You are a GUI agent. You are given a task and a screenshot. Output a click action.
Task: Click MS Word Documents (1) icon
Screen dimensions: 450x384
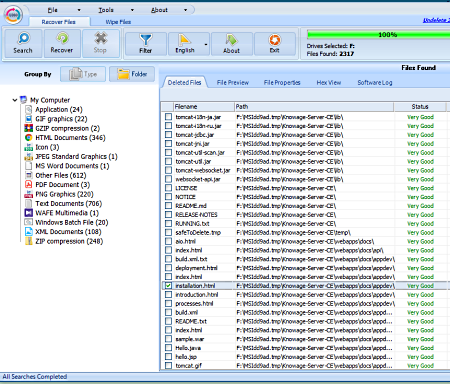click(29, 166)
